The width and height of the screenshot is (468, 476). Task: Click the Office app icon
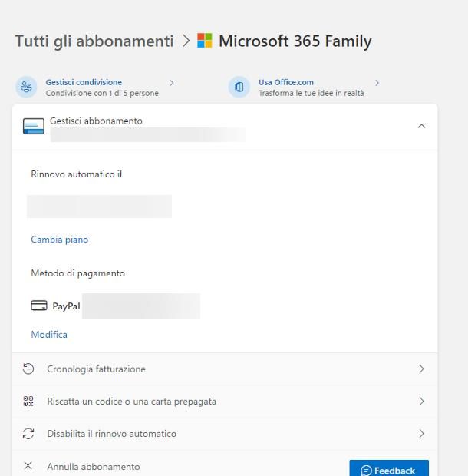coord(239,87)
